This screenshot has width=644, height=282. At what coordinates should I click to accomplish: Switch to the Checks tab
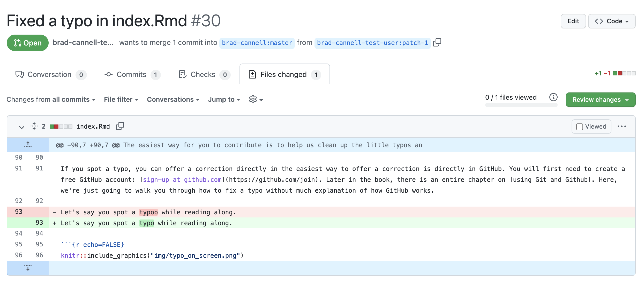[204, 75]
